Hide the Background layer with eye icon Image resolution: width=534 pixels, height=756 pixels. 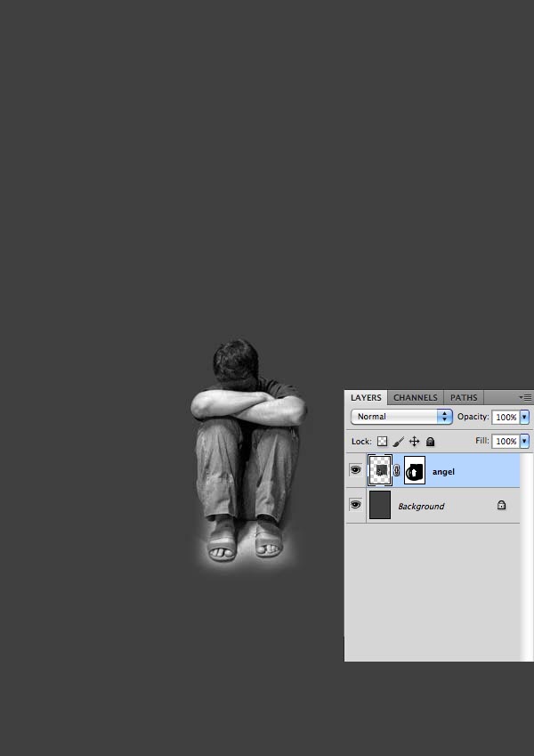(x=355, y=505)
